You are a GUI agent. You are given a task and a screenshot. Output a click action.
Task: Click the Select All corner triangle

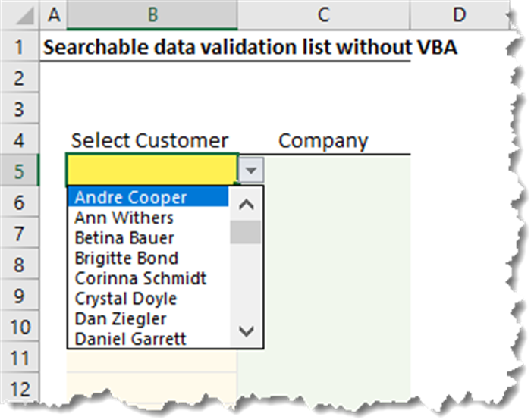[21, 14]
